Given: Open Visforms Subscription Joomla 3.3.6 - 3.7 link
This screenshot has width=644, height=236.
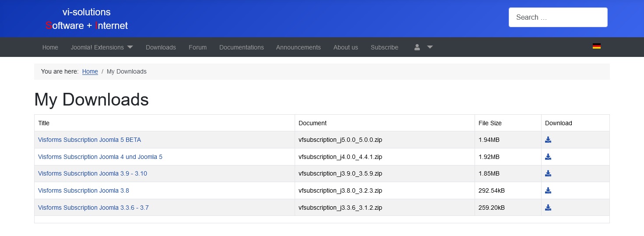Looking at the screenshot, I should 93,208.
